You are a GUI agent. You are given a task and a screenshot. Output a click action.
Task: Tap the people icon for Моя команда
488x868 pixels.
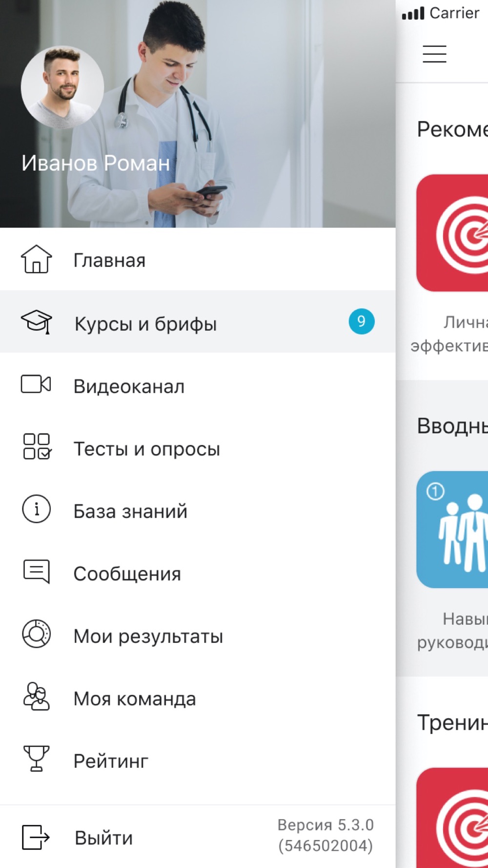[x=36, y=697]
